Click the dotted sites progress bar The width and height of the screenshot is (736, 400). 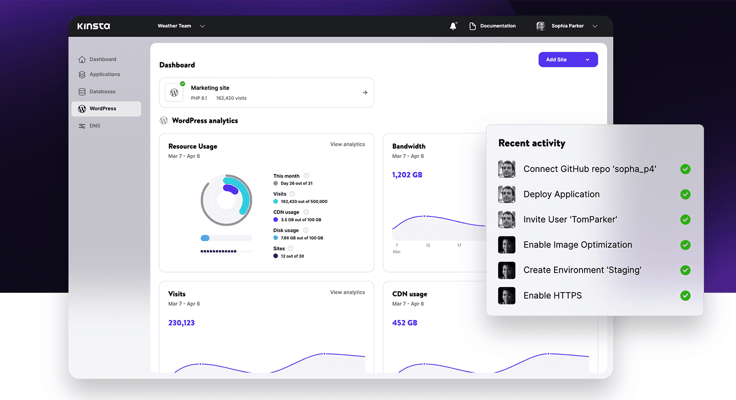point(226,251)
